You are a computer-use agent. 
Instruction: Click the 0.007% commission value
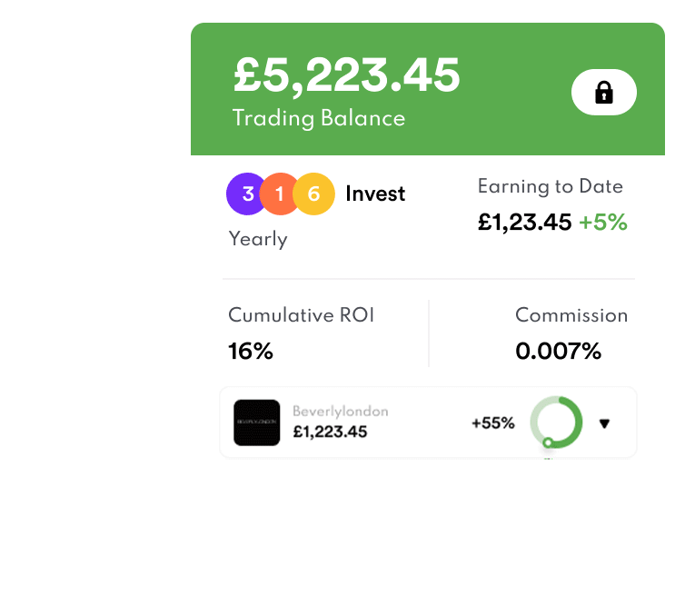click(558, 351)
